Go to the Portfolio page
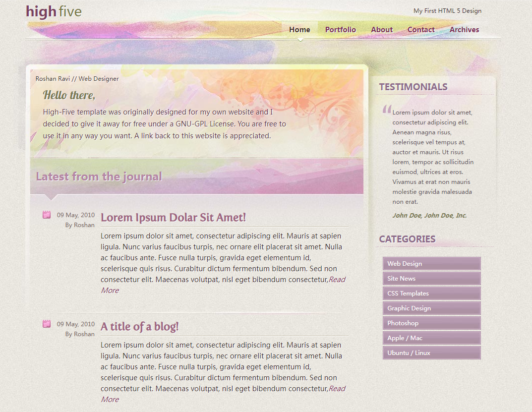 point(340,30)
